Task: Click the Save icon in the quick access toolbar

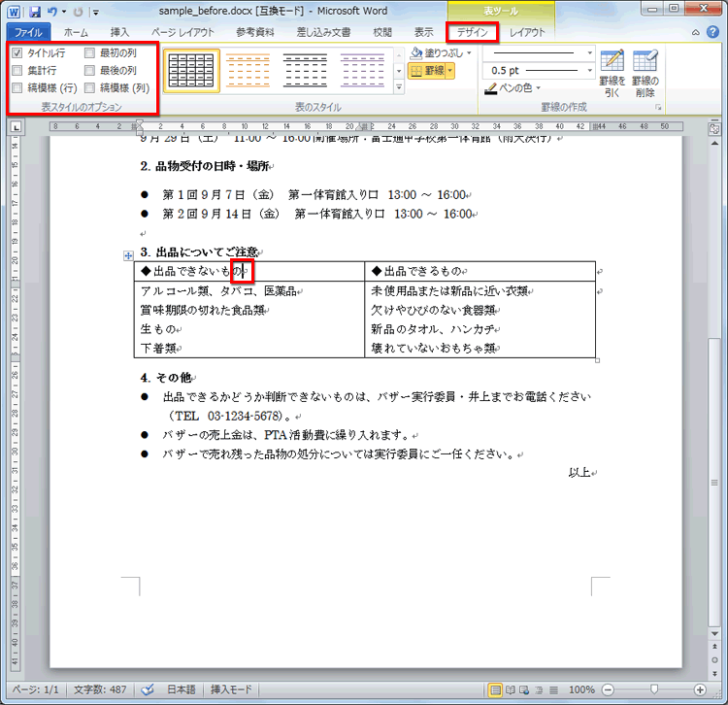Action: 35,12
